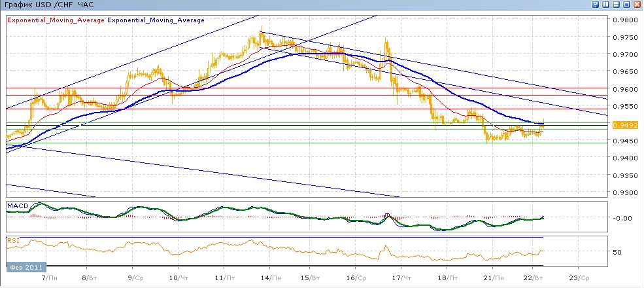This screenshot has width=644, height=288.
Task: Click the 0.9450 price axis value
Action: [x=624, y=141]
